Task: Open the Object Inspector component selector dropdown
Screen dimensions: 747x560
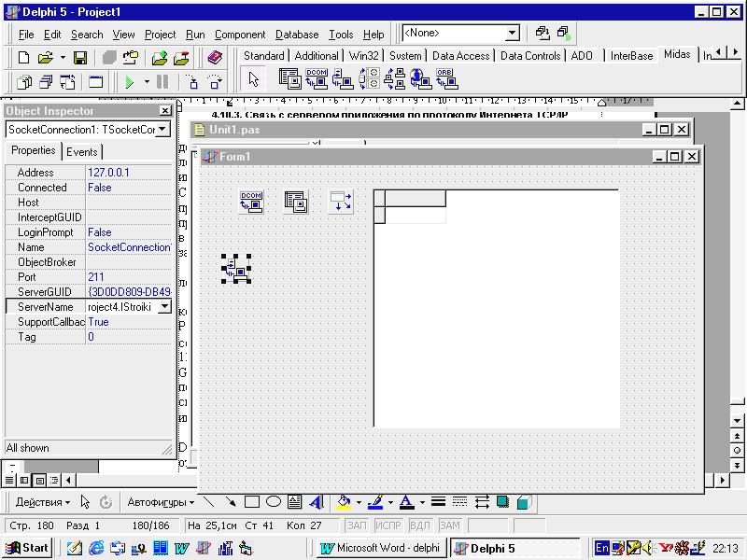Action: coord(162,129)
